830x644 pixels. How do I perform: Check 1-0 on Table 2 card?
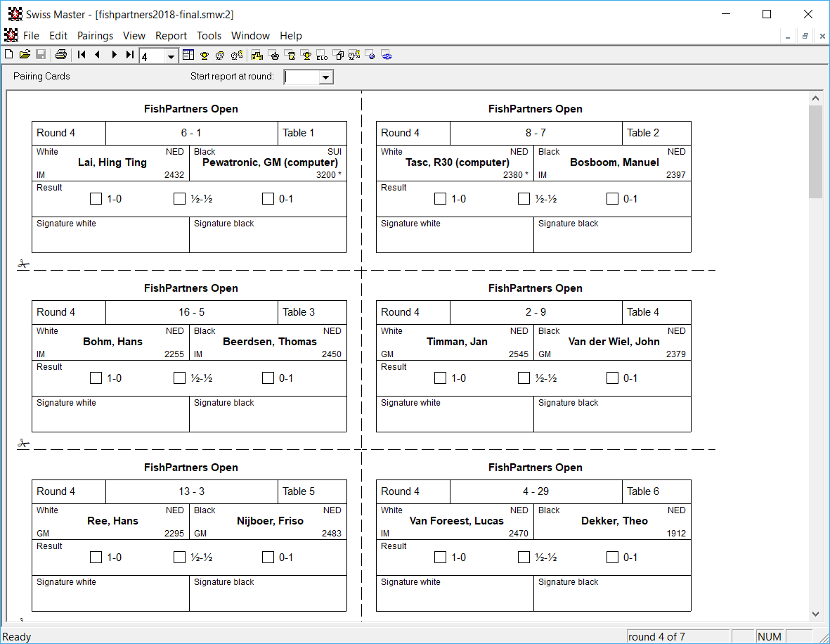(x=440, y=198)
